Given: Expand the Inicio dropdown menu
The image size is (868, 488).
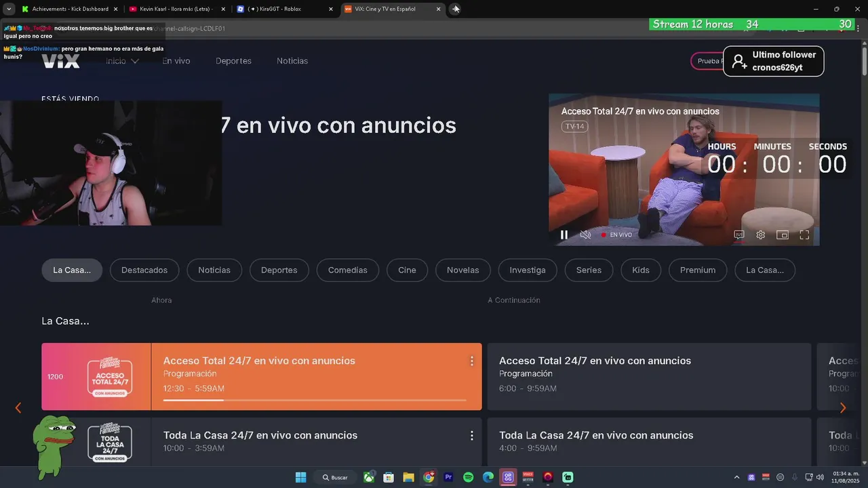Looking at the screenshot, I should tap(122, 61).
